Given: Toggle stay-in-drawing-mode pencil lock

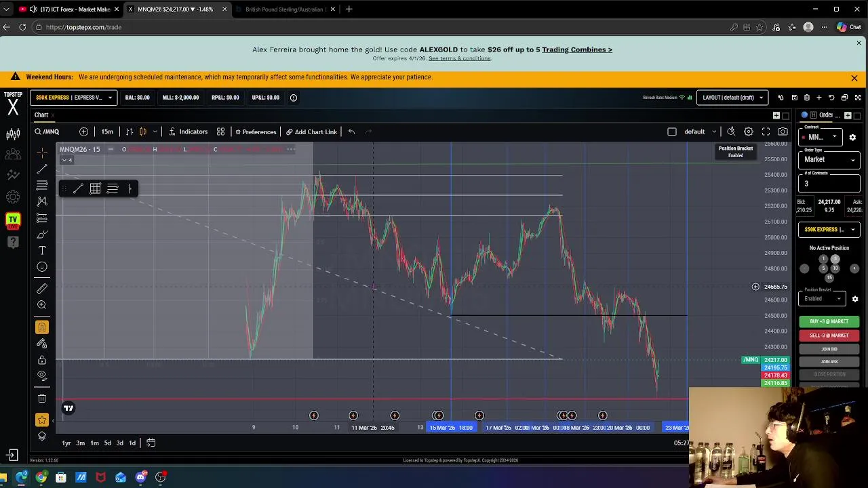Looking at the screenshot, I should tap(42, 344).
